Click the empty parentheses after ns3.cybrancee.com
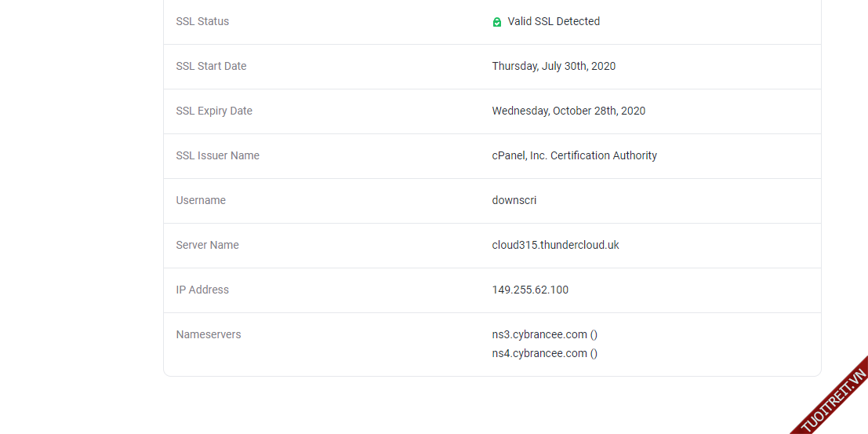 tap(594, 334)
